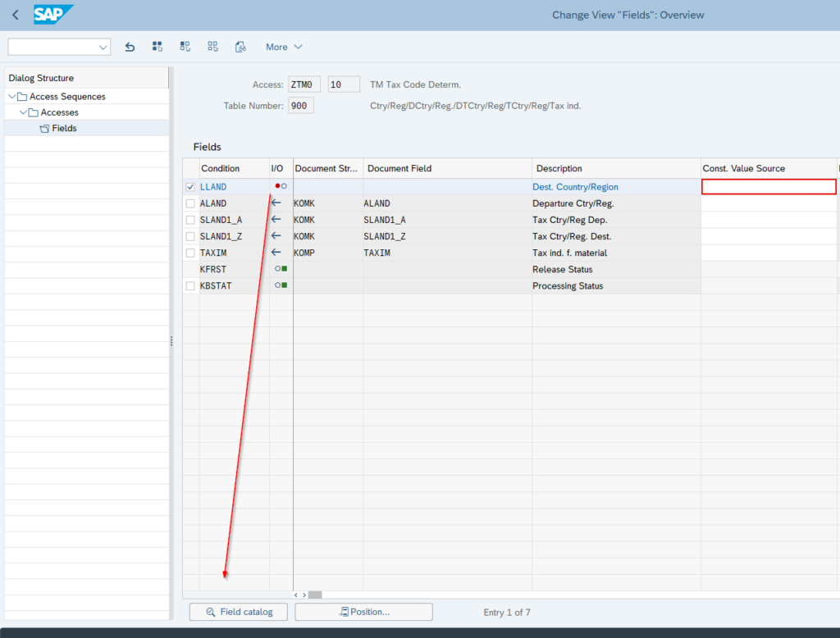This screenshot has height=638, width=840.
Task: Click the Position... button
Action: point(363,612)
